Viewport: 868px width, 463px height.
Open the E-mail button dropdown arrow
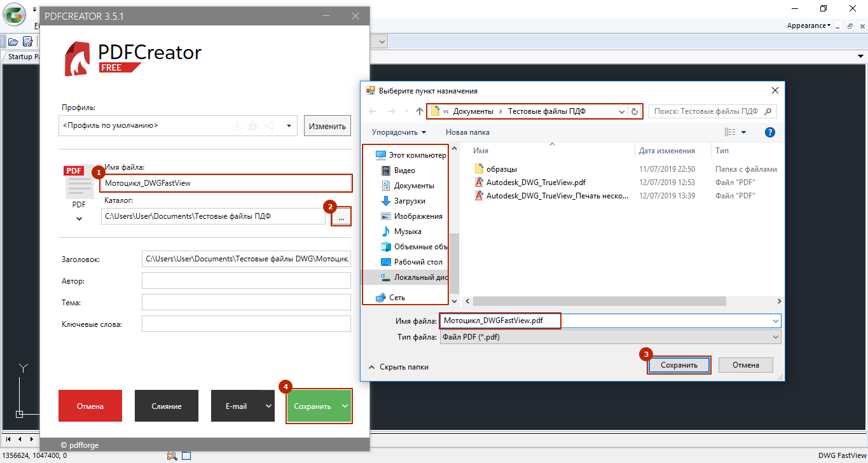[268, 406]
